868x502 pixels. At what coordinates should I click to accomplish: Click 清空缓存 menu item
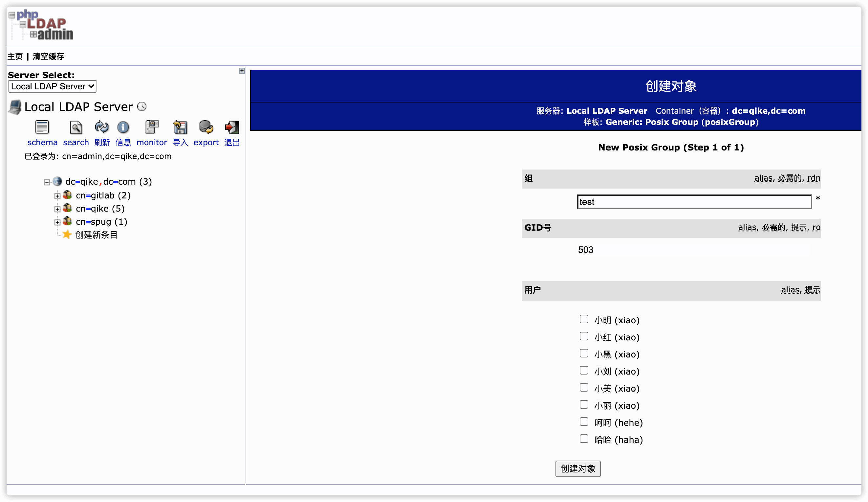click(48, 56)
